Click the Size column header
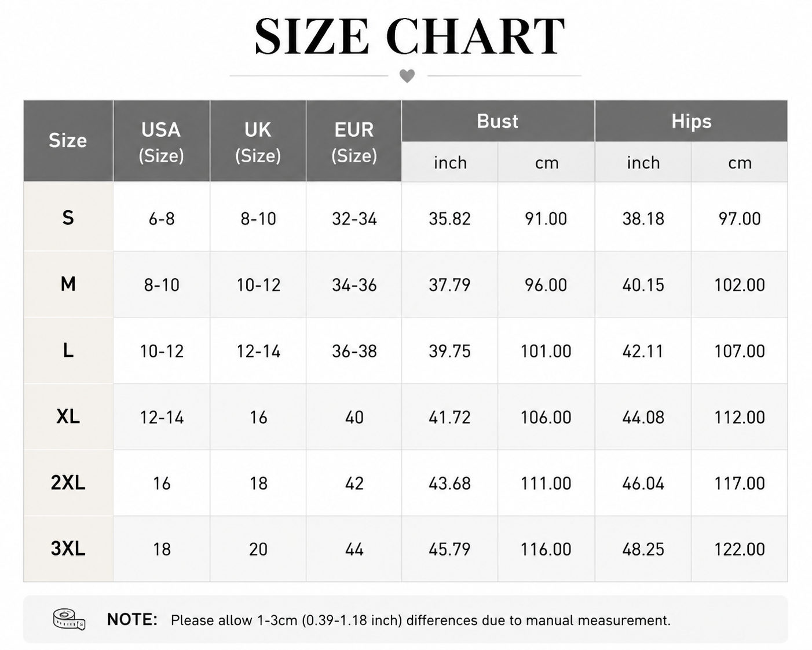Viewport: 812px width, 650px height. click(68, 141)
